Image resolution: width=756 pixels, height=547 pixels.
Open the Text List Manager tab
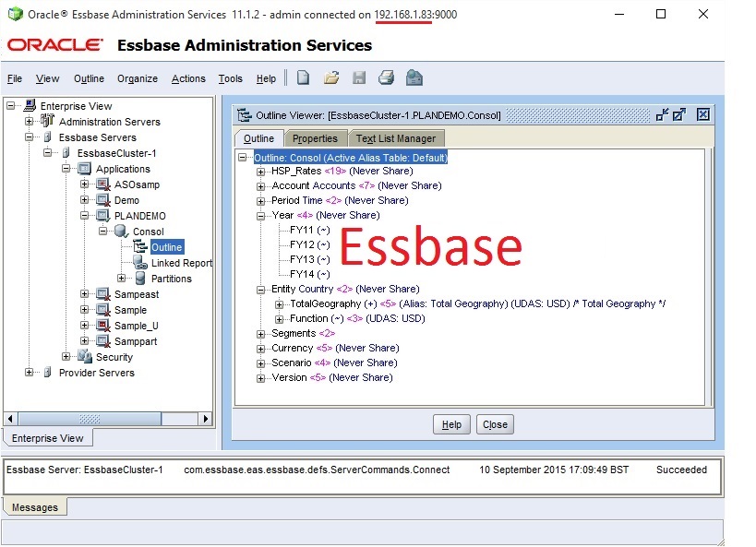click(x=395, y=138)
